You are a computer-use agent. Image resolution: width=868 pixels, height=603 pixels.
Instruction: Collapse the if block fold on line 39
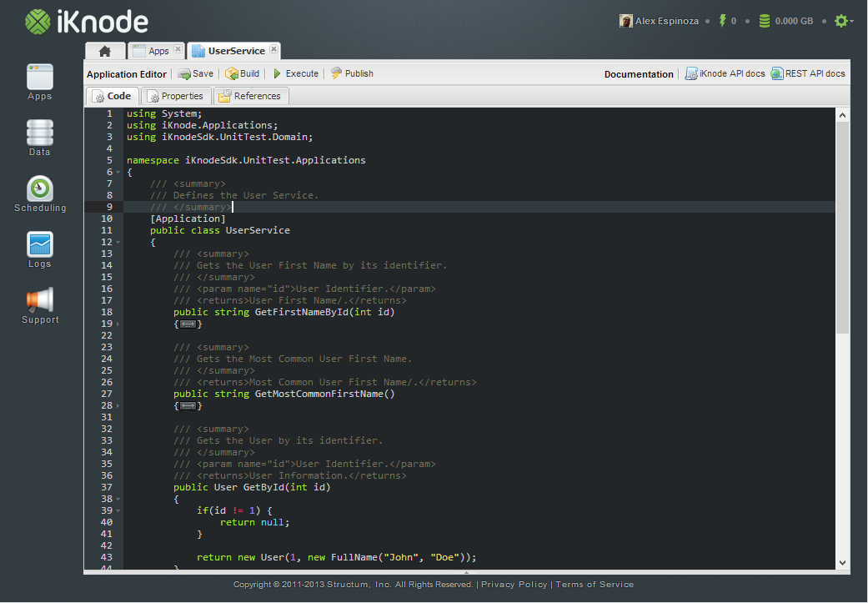118,511
